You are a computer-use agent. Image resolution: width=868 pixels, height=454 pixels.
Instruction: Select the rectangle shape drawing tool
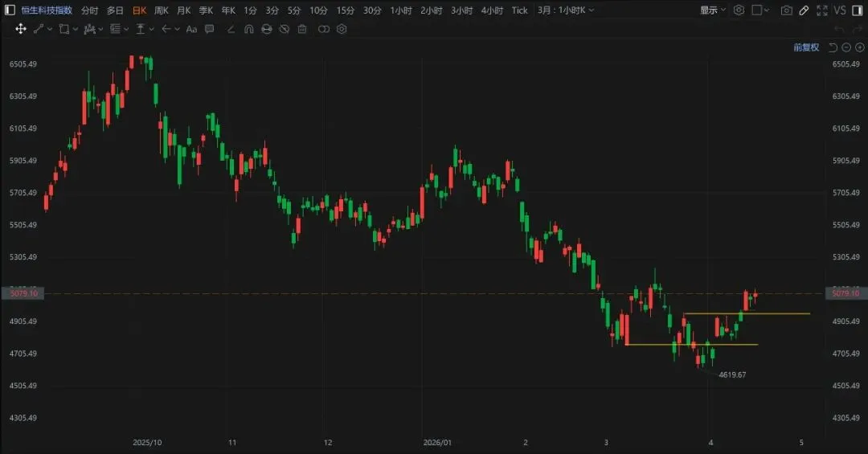(64, 29)
